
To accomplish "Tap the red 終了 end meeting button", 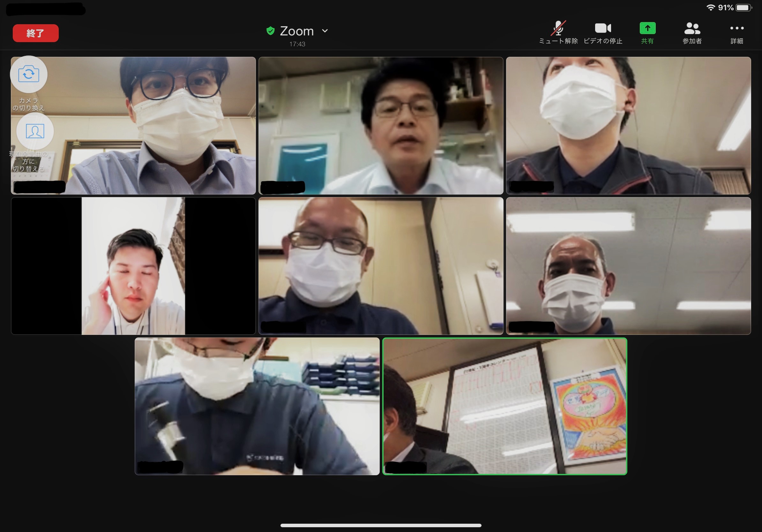I will point(35,33).
